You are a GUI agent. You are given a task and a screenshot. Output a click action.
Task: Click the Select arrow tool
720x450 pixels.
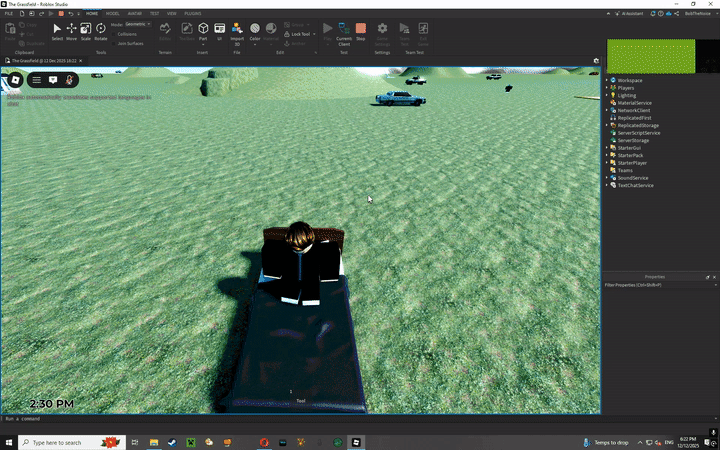tap(57, 31)
